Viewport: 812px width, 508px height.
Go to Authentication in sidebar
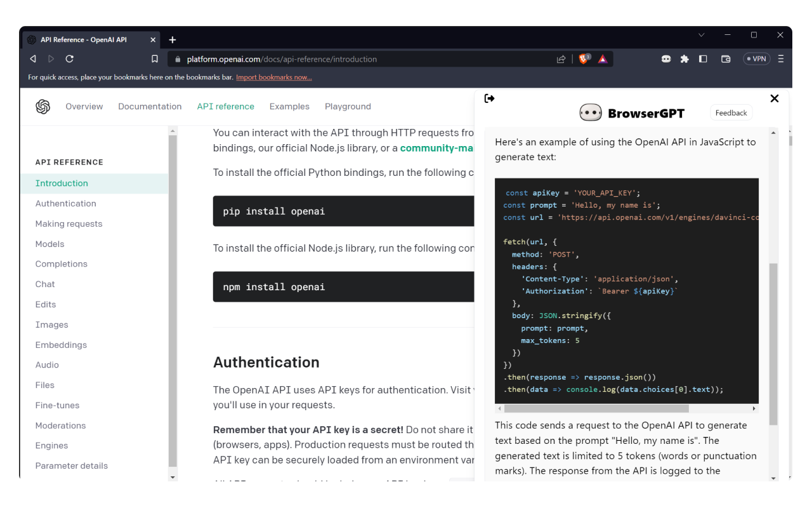point(66,204)
